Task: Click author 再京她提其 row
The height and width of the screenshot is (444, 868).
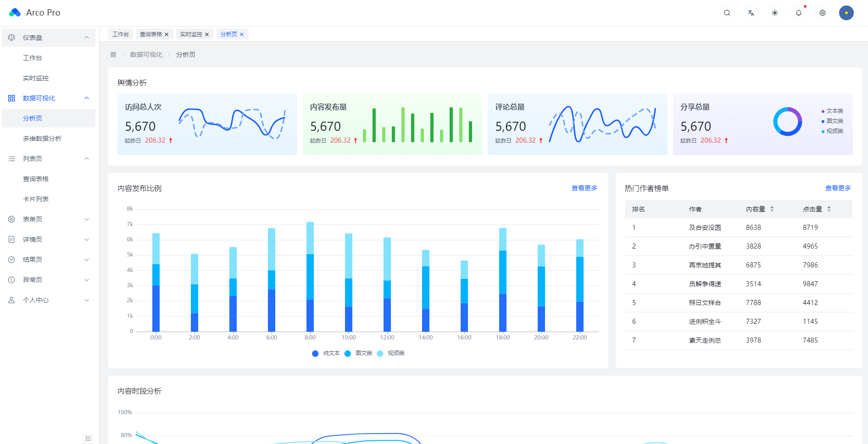Action: pos(739,265)
